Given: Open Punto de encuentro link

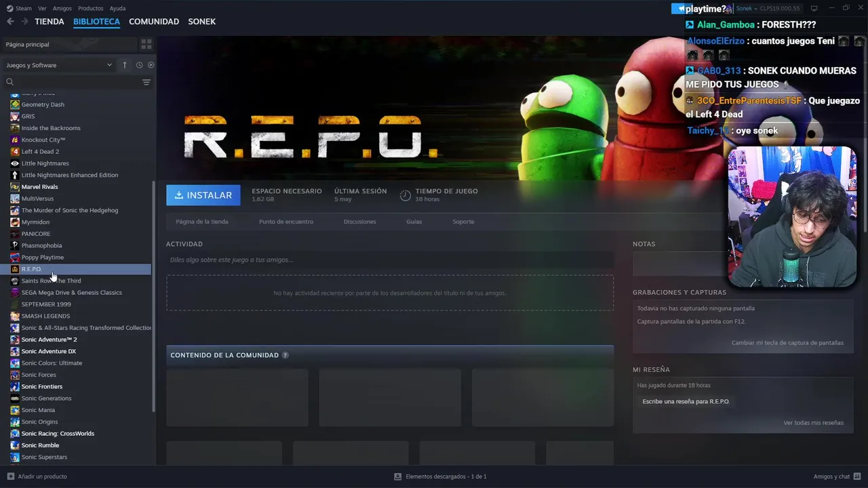Looking at the screenshot, I should [x=286, y=222].
